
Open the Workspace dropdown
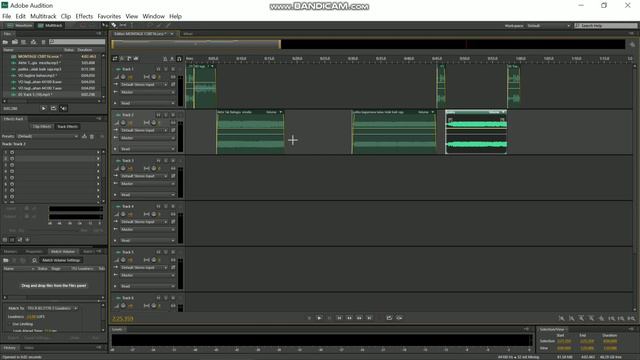[x=548, y=26]
